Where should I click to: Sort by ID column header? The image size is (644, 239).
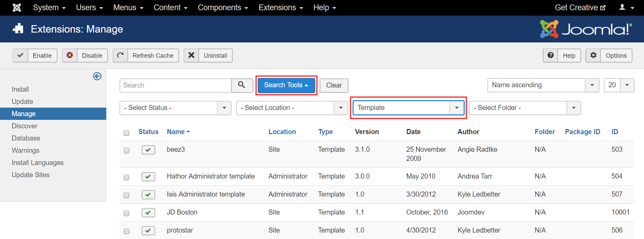pos(614,132)
